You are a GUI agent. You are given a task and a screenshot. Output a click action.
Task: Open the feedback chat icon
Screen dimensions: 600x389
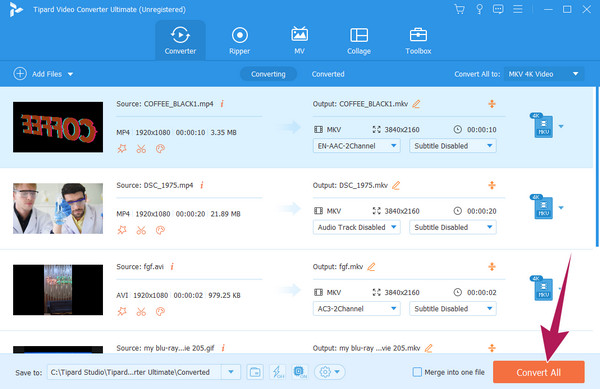498,9
